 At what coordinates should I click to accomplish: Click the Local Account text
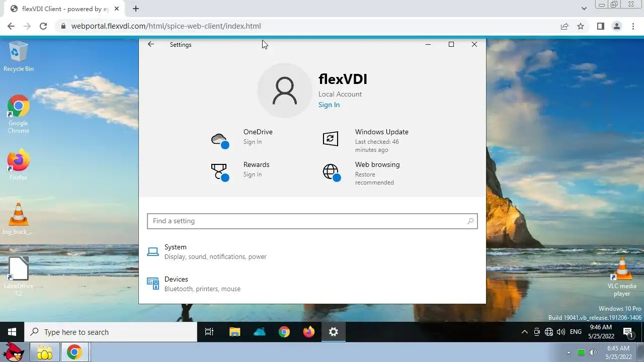tap(340, 94)
